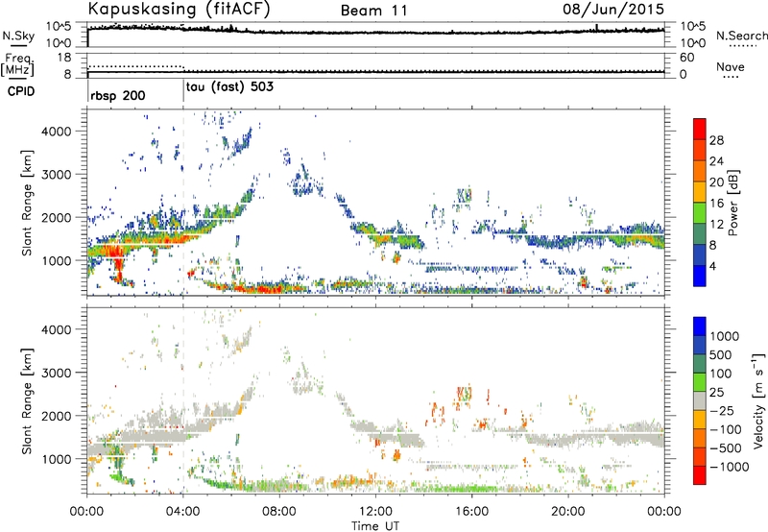Click the 'Velocity [m s-1]' color bar title
Viewport: 768px width, 532px height.
point(758,400)
